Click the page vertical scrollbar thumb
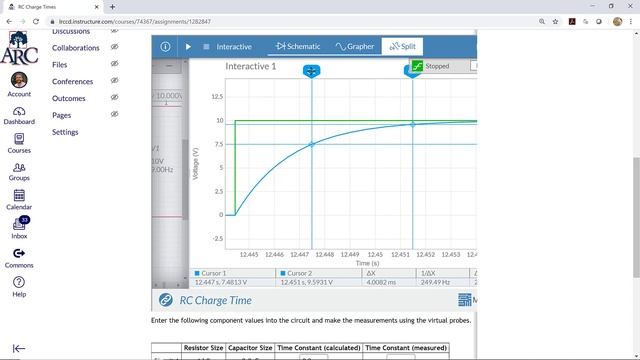Screen dimensions: 640x360 [x=636, y=218]
